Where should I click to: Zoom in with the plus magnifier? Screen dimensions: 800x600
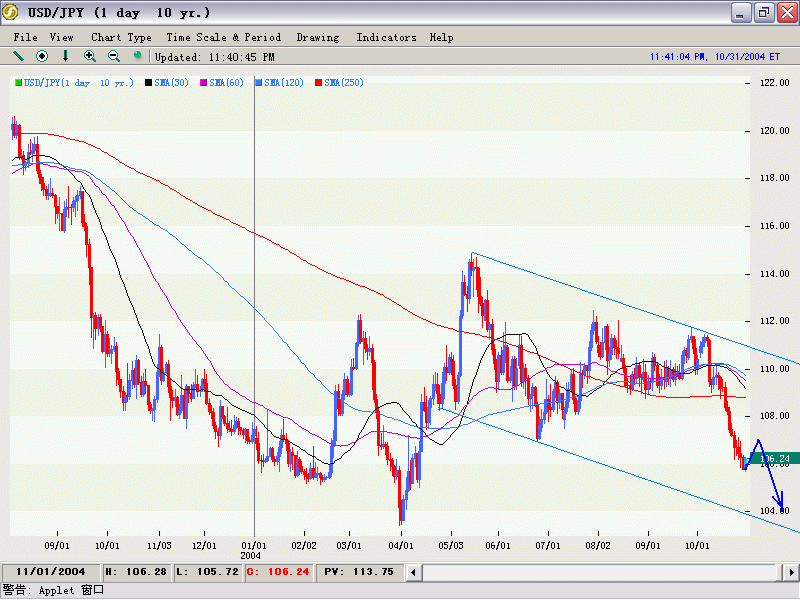point(90,56)
